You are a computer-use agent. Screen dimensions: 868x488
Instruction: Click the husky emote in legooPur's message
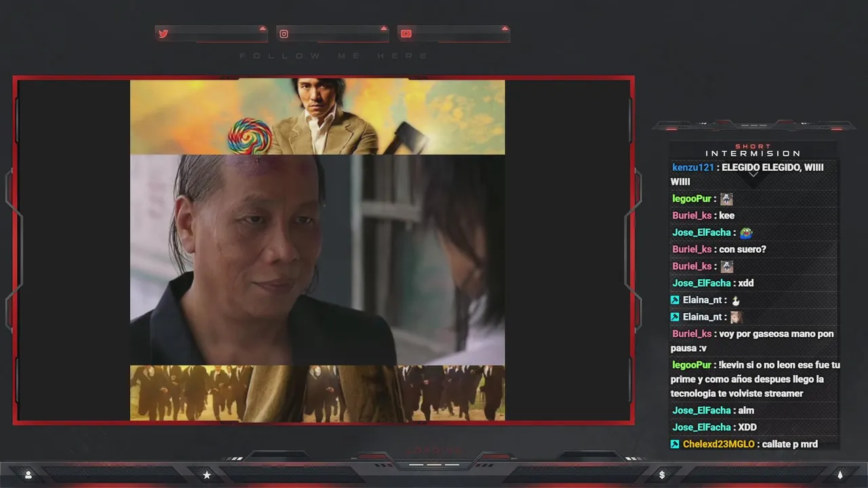tap(726, 199)
